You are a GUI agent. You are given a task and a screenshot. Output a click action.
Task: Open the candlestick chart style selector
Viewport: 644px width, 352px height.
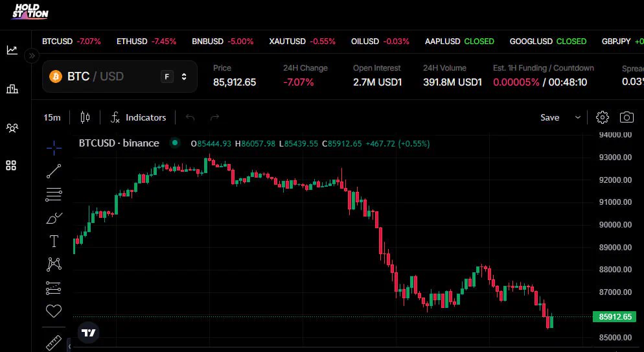coord(85,117)
